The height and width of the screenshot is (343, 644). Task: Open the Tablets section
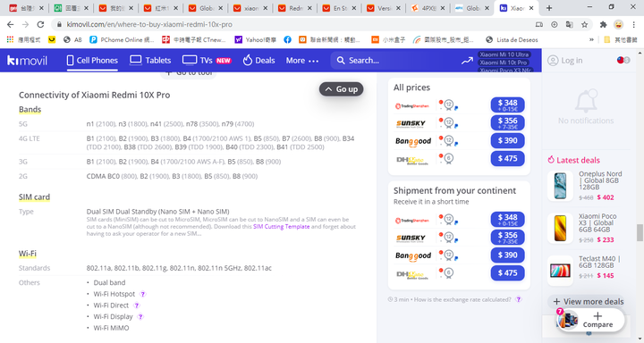[150, 61]
